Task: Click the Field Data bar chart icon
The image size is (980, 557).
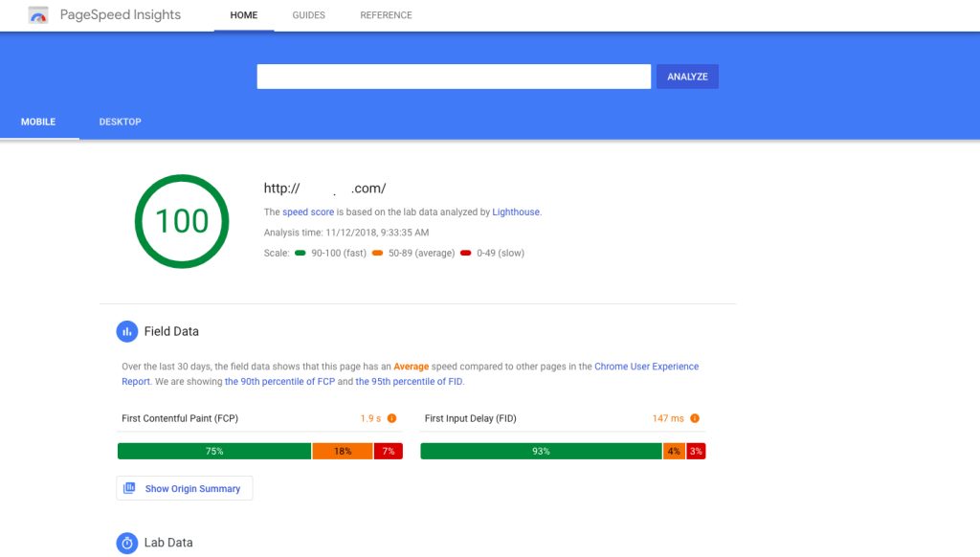Action: tap(127, 331)
